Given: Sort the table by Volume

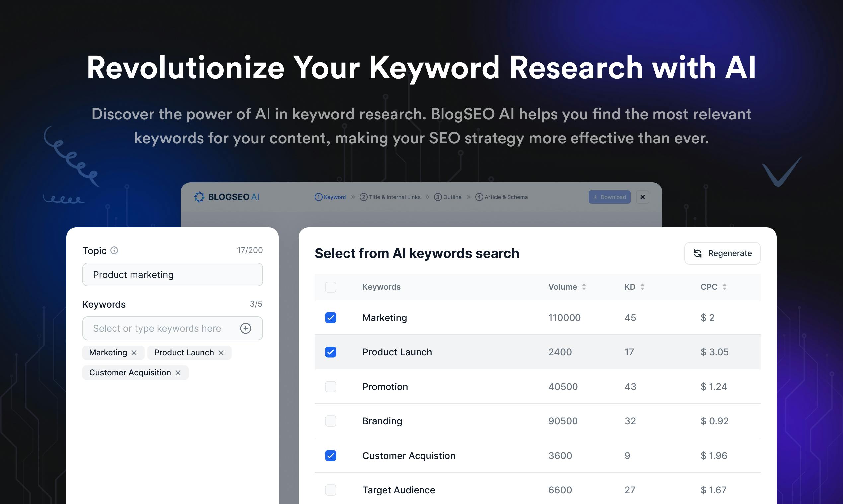Looking at the screenshot, I should [x=584, y=287].
